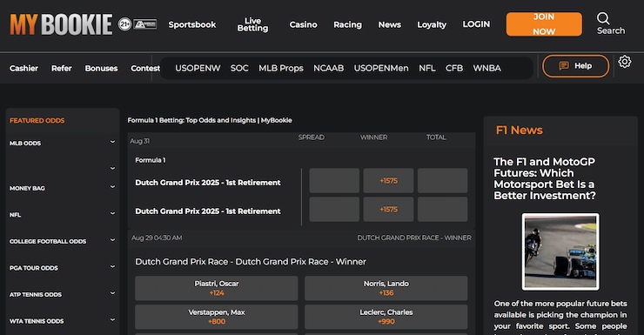This screenshot has width=644, height=335.
Task: Bet on Piastri, Oscar +124
Action: point(217,288)
